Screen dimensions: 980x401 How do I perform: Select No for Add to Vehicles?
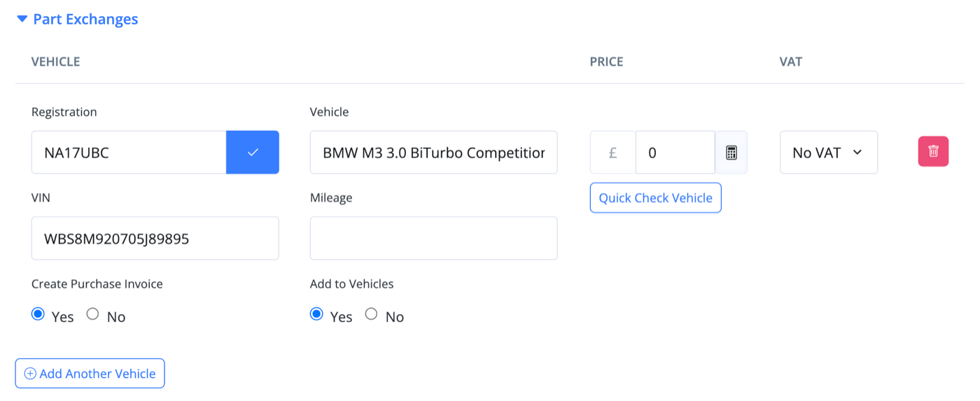click(x=371, y=314)
